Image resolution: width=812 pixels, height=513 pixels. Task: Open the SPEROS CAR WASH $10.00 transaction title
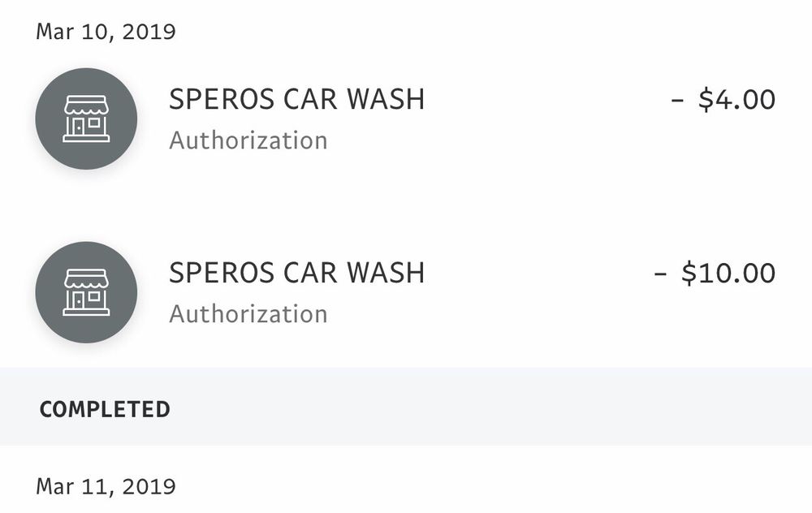point(296,273)
